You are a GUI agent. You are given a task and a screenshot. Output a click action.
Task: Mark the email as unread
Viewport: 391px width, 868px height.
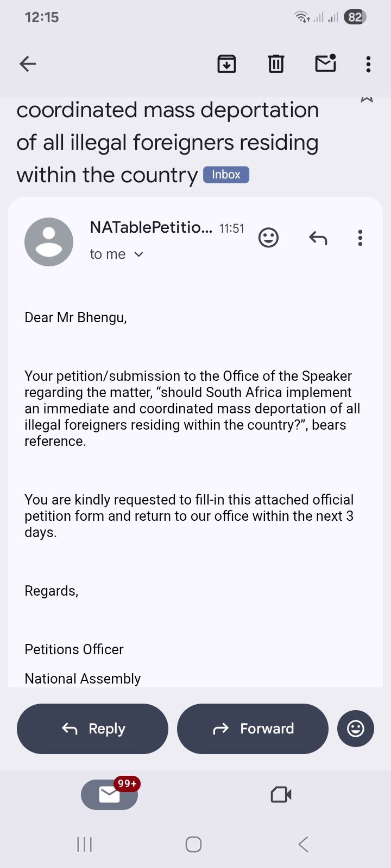tap(325, 64)
